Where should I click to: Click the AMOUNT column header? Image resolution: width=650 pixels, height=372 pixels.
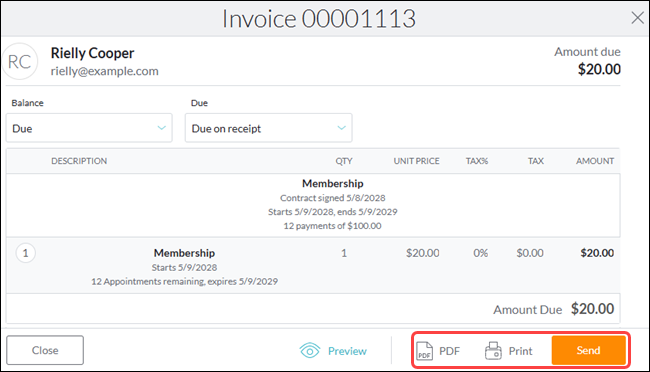(x=595, y=161)
